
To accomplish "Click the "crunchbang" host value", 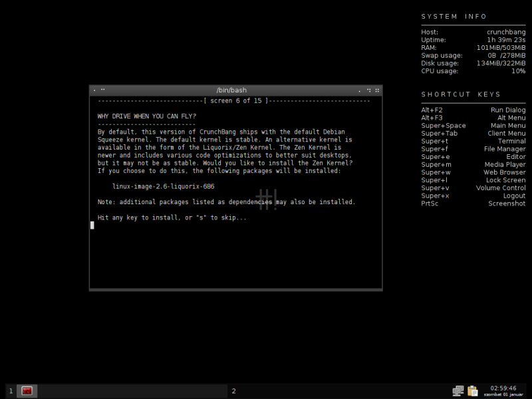I will coord(506,32).
